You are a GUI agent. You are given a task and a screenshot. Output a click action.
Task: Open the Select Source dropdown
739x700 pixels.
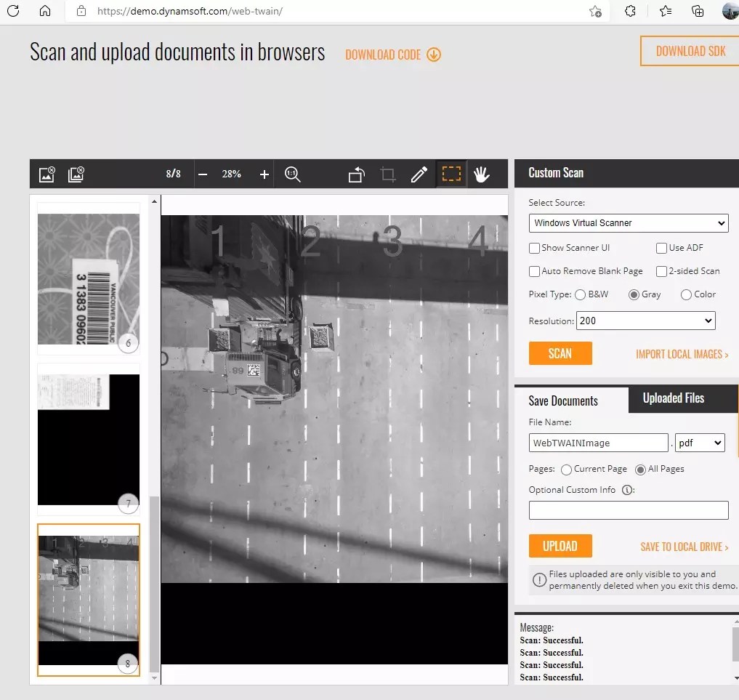click(x=628, y=223)
